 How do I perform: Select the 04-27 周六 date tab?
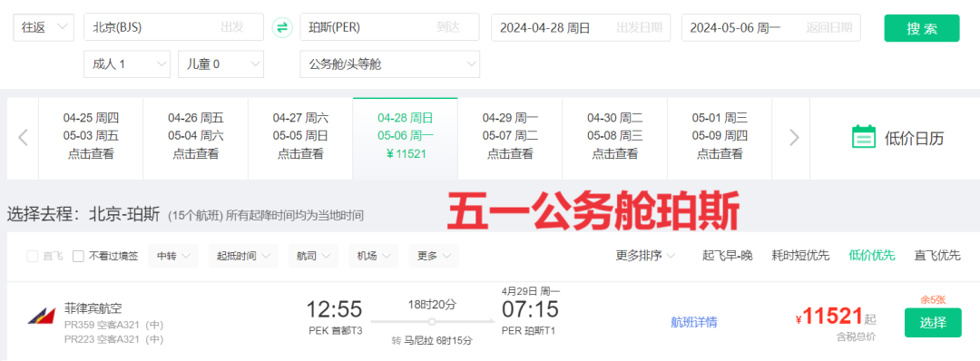click(300, 138)
